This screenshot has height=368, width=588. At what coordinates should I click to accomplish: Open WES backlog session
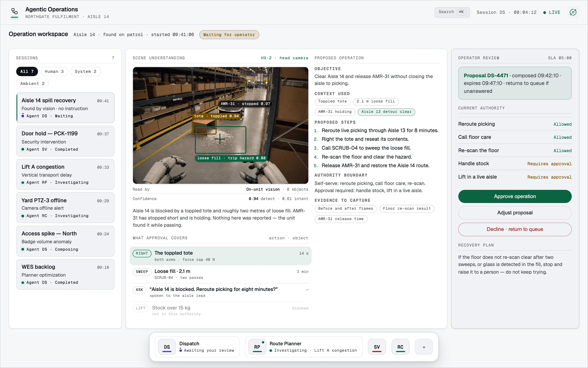click(x=65, y=274)
